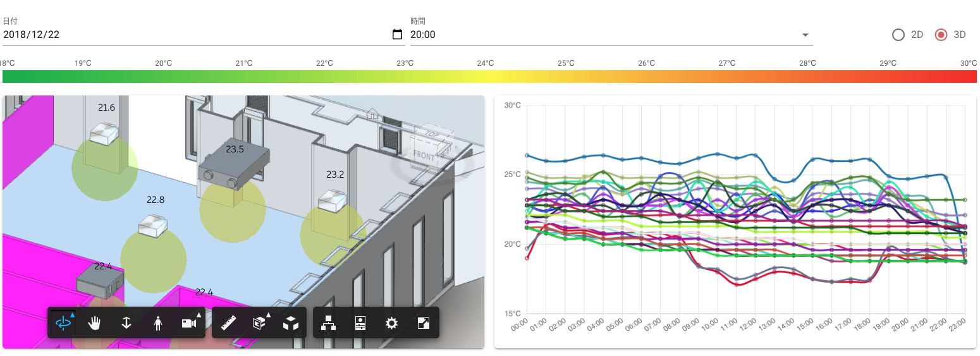The height and width of the screenshot is (356, 980).
Task: Open the Camera interactions tool
Action: point(190,323)
